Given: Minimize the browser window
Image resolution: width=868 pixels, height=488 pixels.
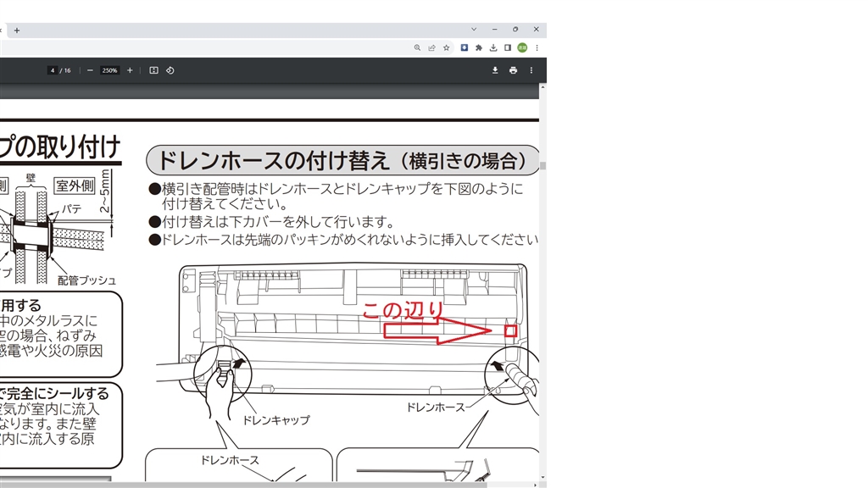Looking at the screenshot, I should 494,30.
